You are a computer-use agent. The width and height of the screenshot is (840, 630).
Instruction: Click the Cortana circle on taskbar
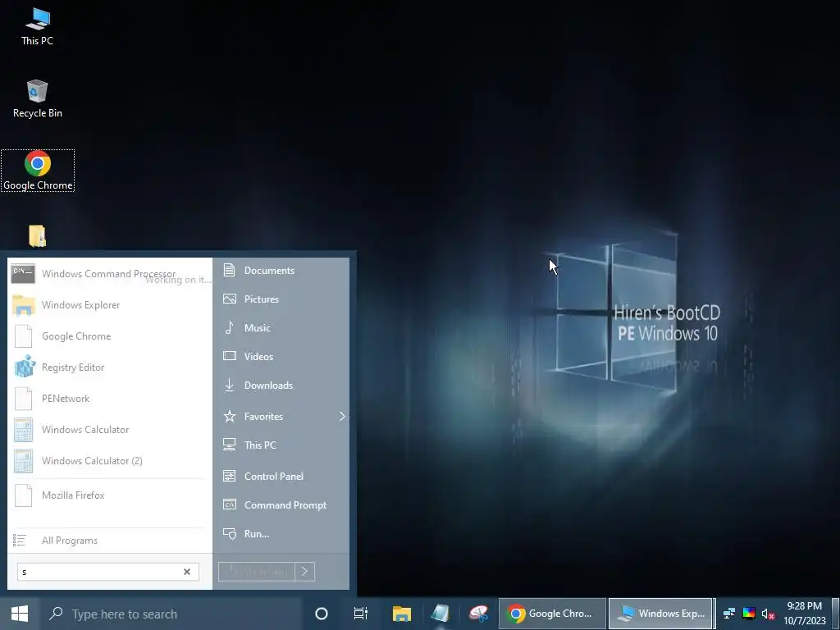(x=322, y=614)
